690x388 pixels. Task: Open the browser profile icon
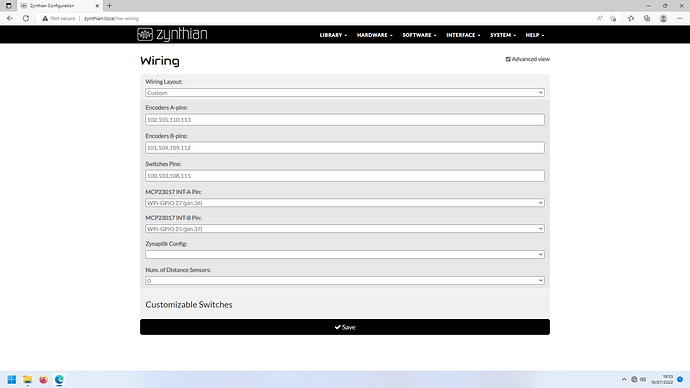(663, 18)
